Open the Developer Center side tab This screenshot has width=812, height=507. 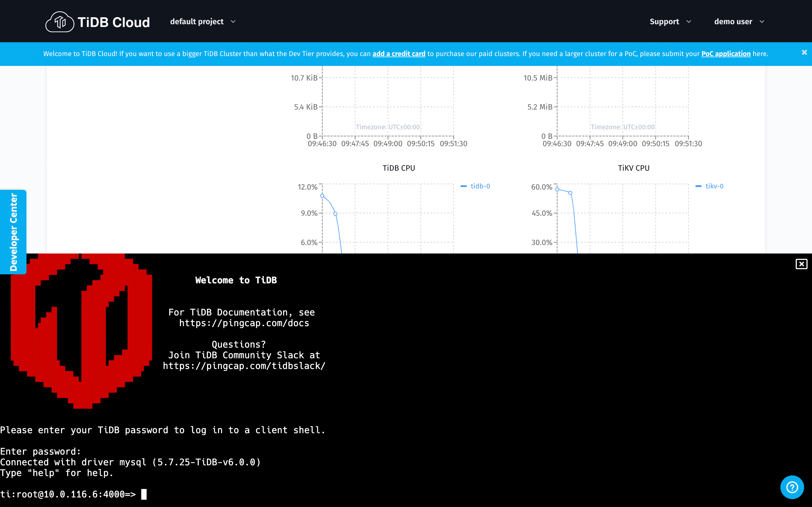pyautogui.click(x=14, y=232)
